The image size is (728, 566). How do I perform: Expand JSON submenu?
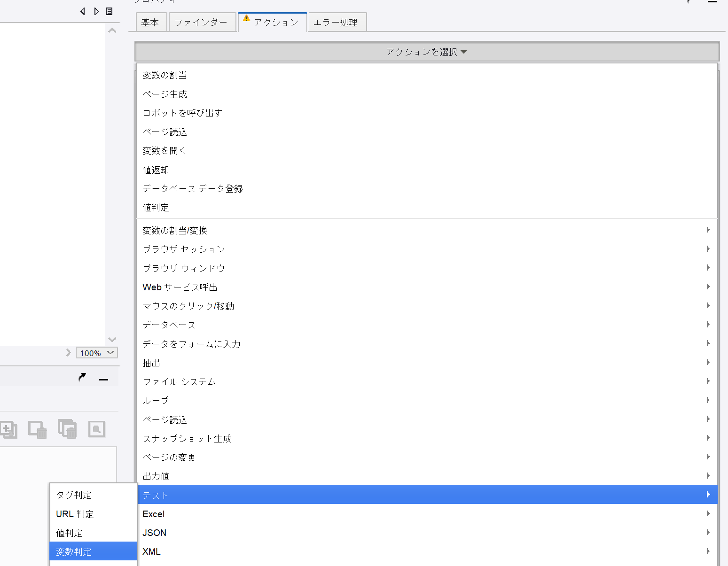point(427,533)
